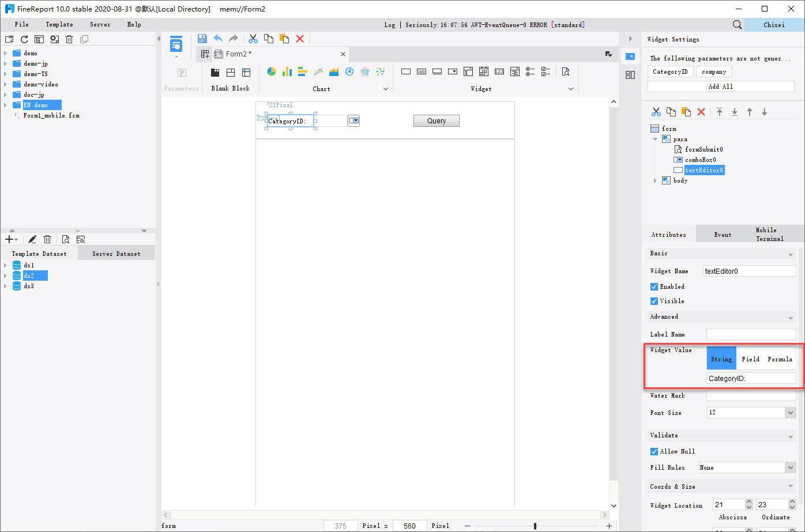Expand the ds1 dataset node
Image resolution: width=805 pixels, height=532 pixels.
[x=6, y=265]
